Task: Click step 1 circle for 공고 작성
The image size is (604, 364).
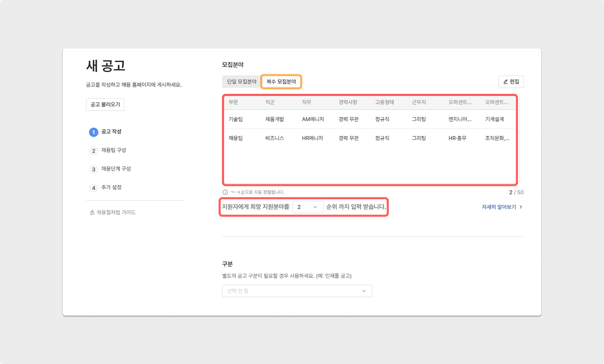Action: click(94, 132)
